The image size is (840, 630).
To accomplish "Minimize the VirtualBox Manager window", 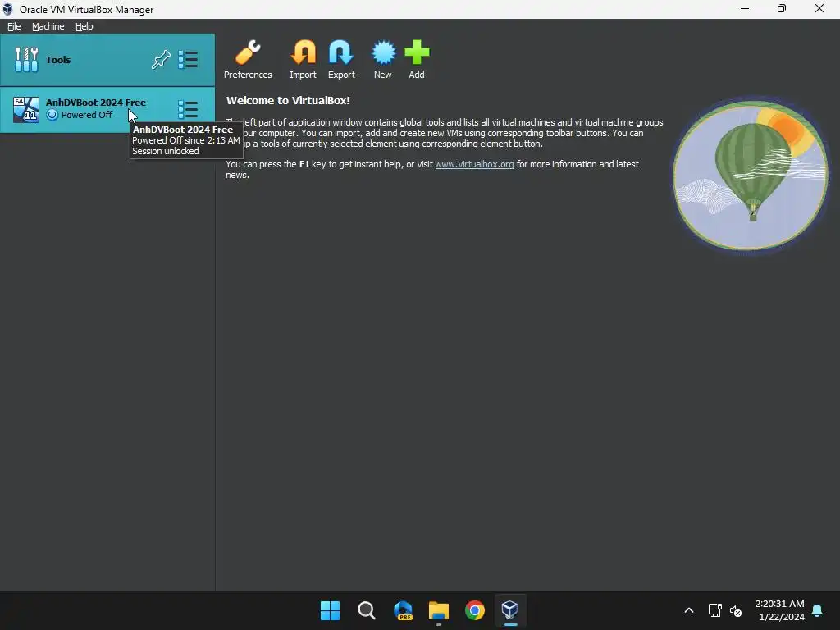I will tap(745, 8).
